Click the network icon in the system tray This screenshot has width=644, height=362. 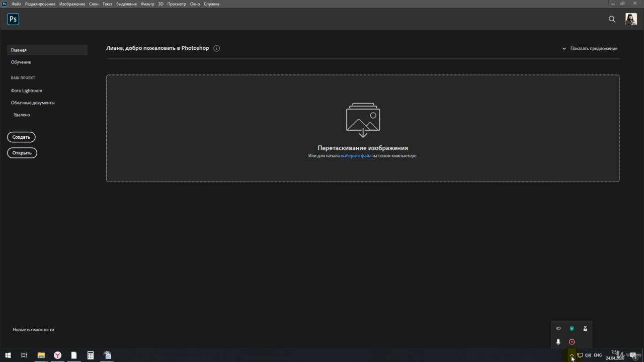coord(580,355)
